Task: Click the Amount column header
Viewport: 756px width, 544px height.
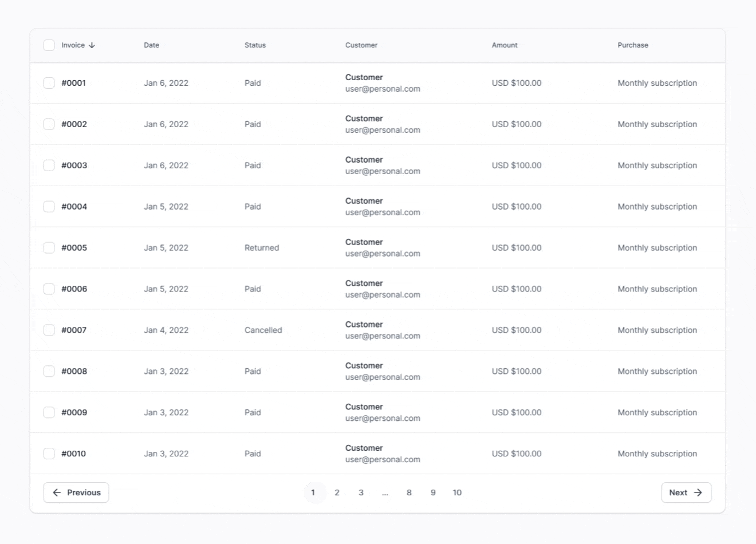Action: [504, 45]
